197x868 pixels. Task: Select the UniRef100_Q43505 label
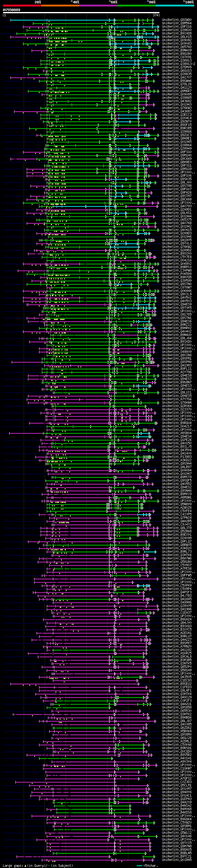pos(177,677)
